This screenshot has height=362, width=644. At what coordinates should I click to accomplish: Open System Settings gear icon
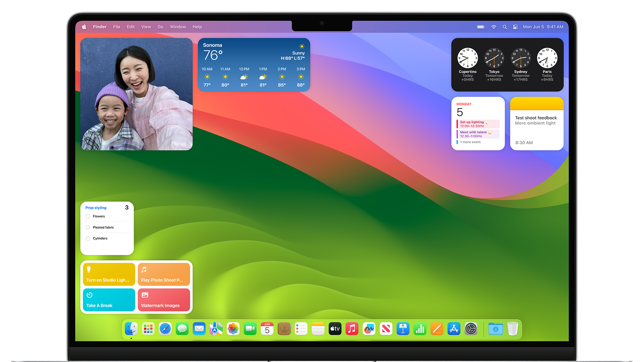pyautogui.click(x=471, y=329)
